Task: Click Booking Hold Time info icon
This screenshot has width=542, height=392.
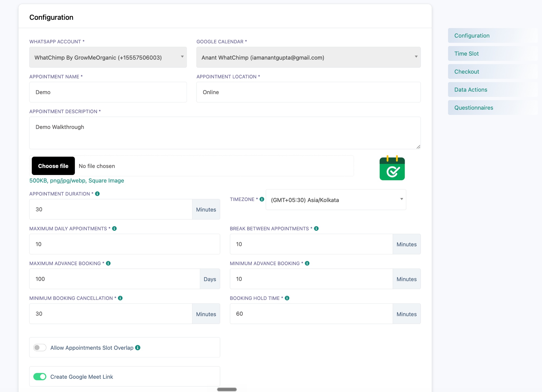Action: point(287,298)
